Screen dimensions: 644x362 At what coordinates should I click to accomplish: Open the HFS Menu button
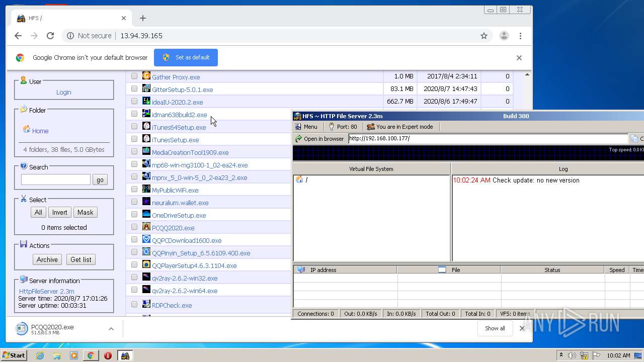pyautogui.click(x=306, y=127)
